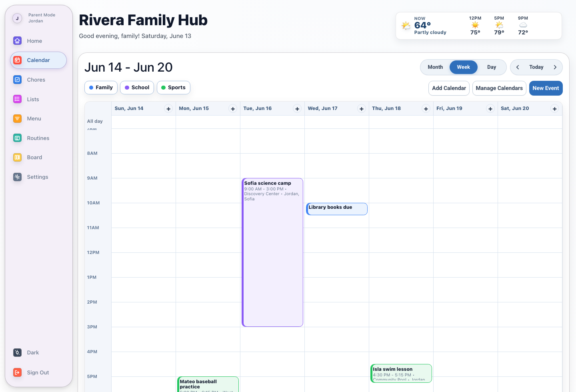The width and height of the screenshot is (576, 392).
Task: Click the 64° current temperature
Action: click(x=422, y=25)
